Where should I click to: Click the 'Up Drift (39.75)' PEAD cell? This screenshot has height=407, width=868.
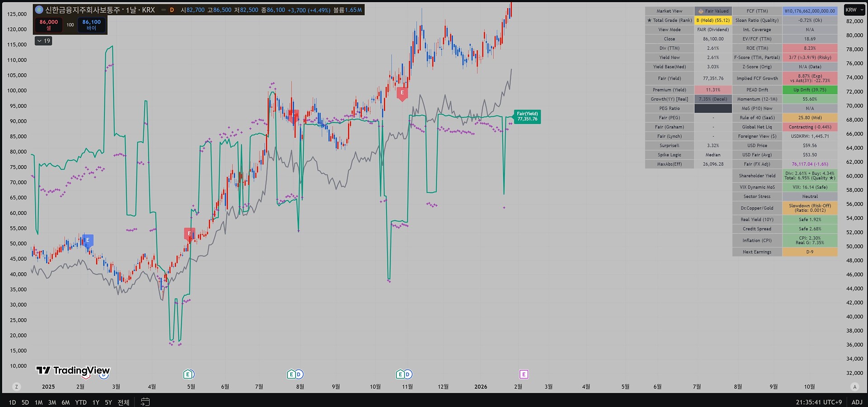[x=810, y=90]
